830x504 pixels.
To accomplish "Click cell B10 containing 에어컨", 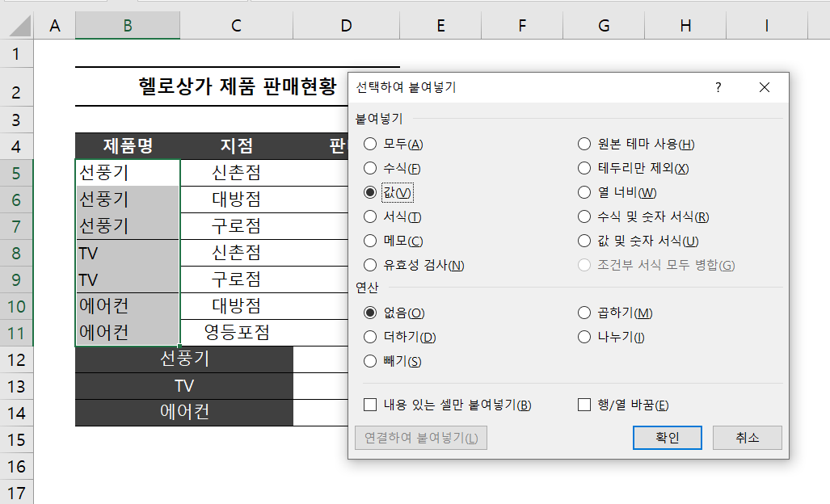I will click(128, 305).
